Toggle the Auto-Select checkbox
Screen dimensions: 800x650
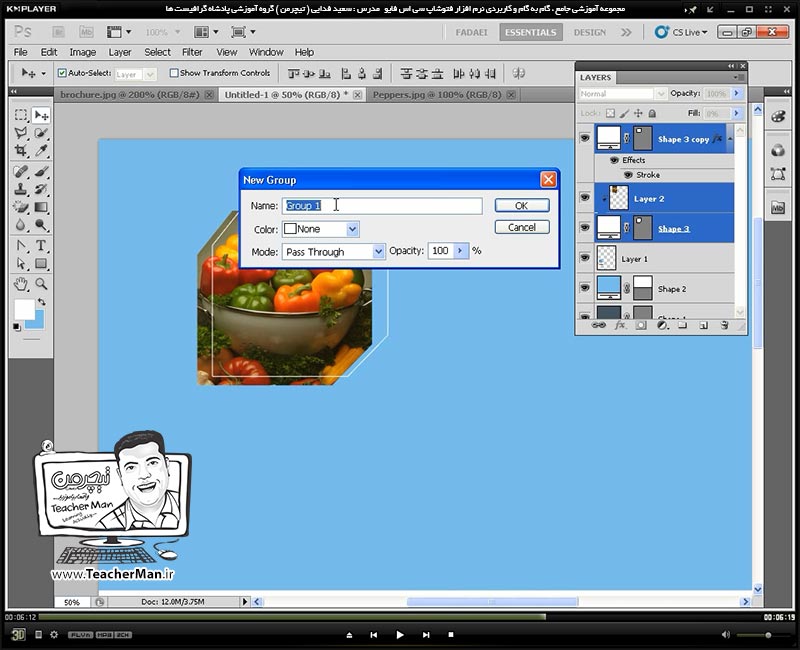[x=62, y=73]
